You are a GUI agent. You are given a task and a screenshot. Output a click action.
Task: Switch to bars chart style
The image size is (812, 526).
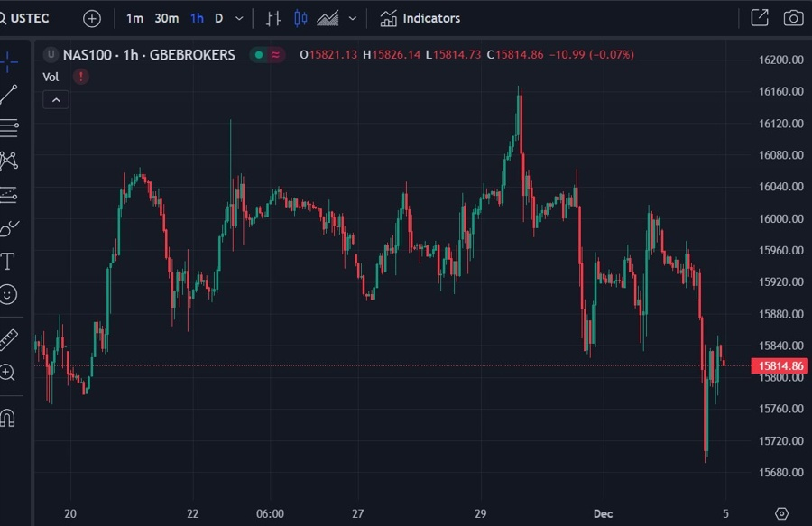pos(272,19)
